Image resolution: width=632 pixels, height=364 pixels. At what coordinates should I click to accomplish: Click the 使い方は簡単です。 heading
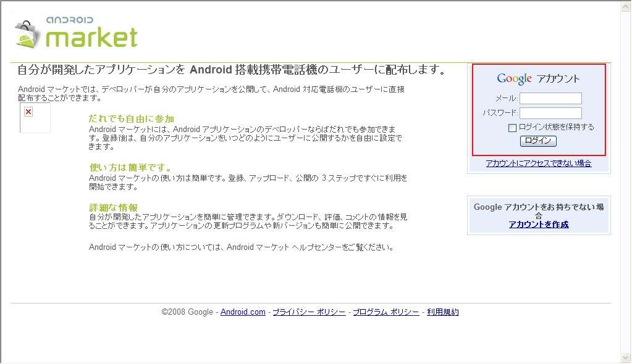130,168
